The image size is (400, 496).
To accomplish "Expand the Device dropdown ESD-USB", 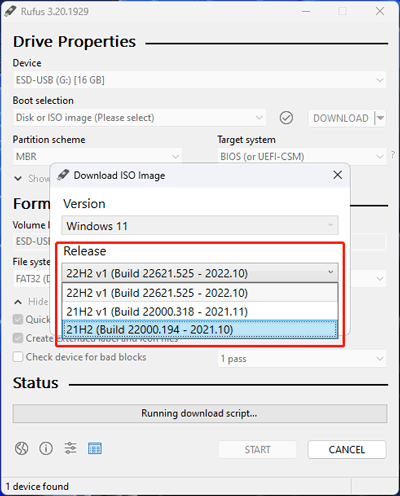I will click(x=200, y=80).
